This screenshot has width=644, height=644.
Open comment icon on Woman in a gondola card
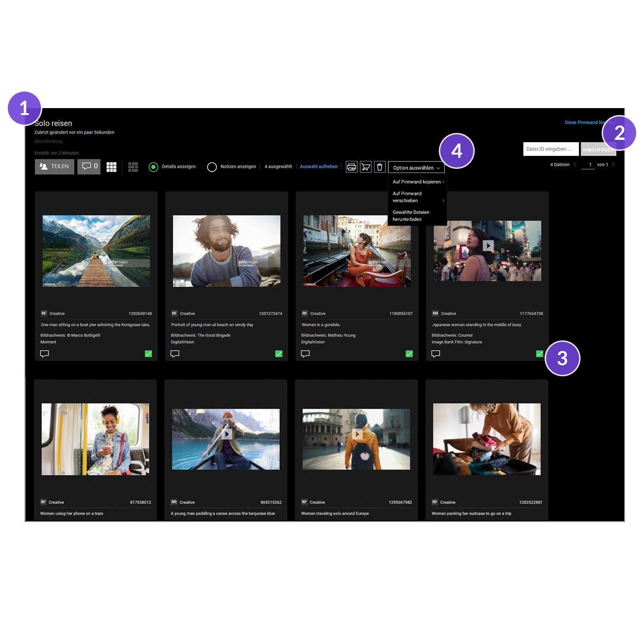pos(305,354)
